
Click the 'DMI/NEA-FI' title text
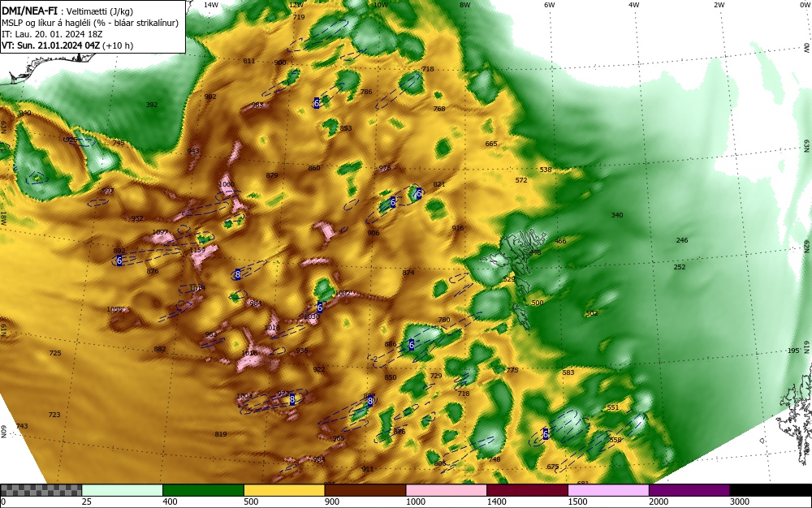tap(29, 11)
